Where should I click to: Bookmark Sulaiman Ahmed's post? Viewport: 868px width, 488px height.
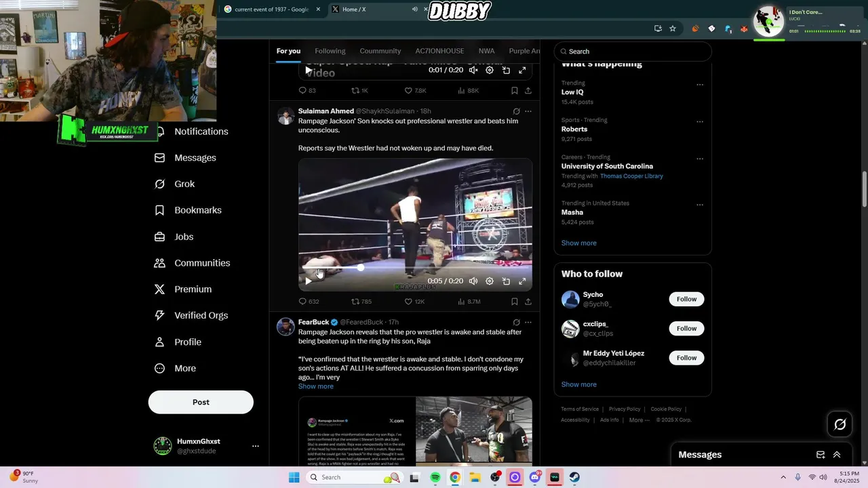(514, 302)
